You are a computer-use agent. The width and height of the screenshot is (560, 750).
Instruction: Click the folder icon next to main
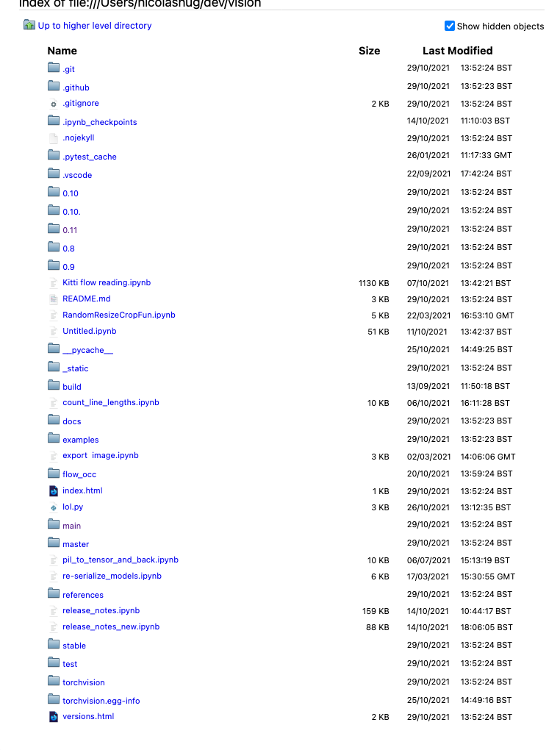[x=54, y=524]
